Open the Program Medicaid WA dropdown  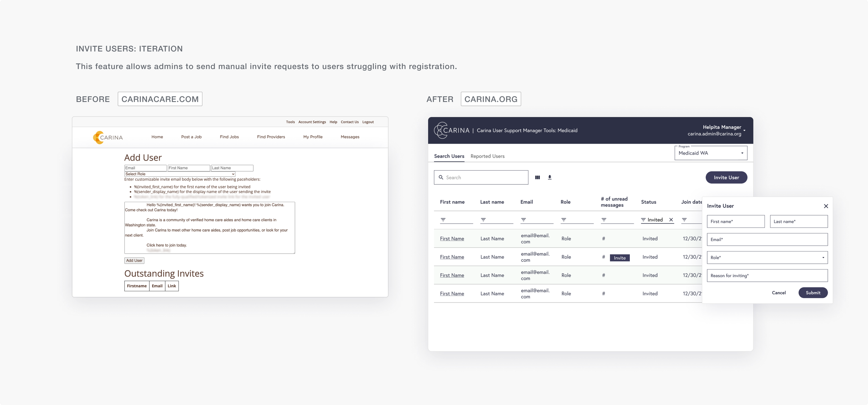click(x=711, y=153)
